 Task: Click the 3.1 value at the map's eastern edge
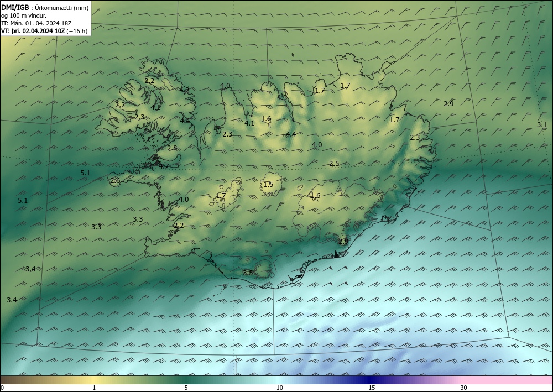coord(542,125)
